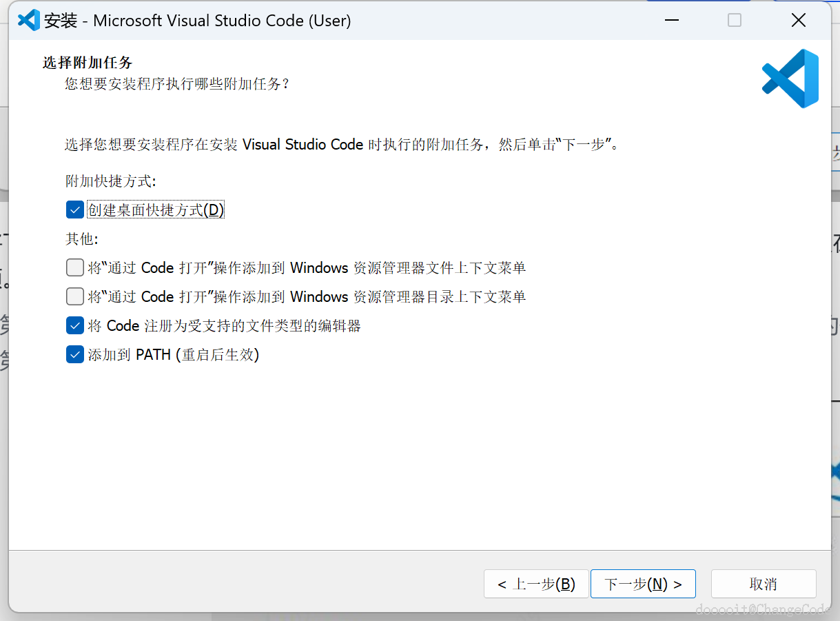Click the 安装 - Microsoft Visual Studio Code title text
The height and width of the screenshot is (621, 840).
(x=198, y=21)
